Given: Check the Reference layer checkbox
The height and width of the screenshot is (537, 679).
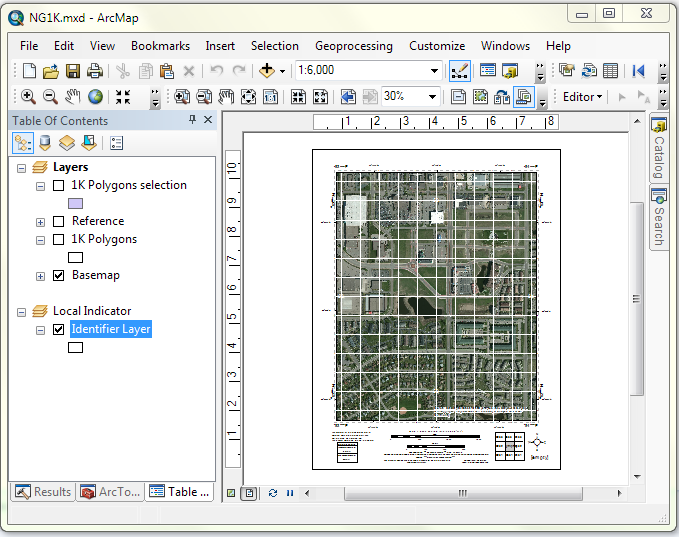Looking at the screenshot, I should click(x=58, y=221).
